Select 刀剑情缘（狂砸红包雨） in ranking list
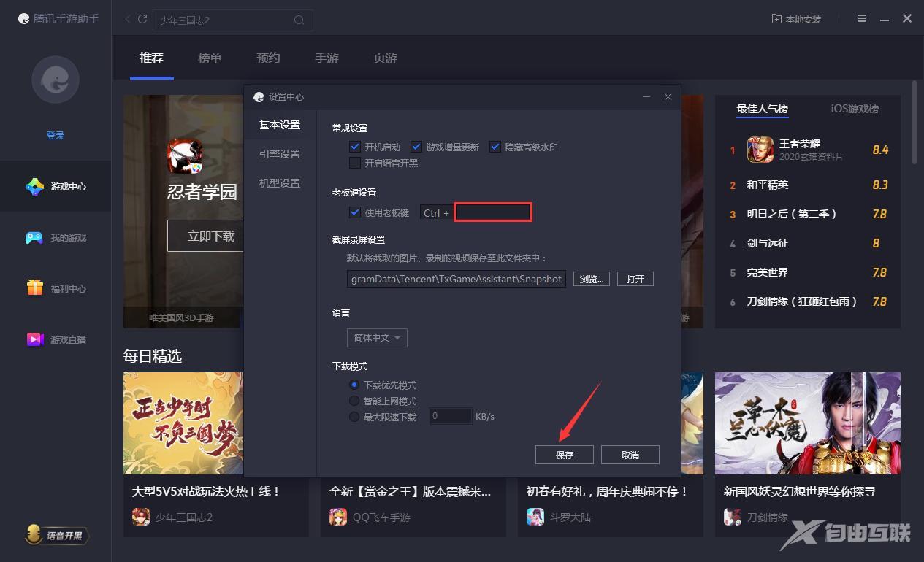924x562 pixels. (x=803, y=302)
